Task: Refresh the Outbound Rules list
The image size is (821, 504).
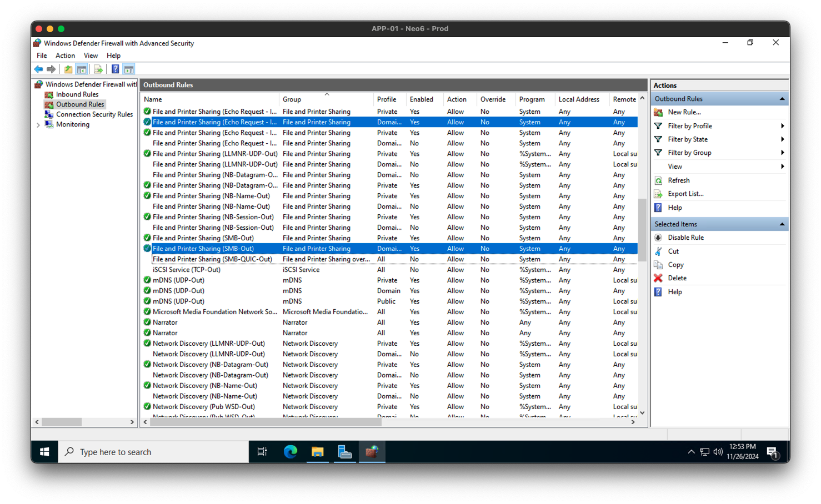Action: point(678,180)
